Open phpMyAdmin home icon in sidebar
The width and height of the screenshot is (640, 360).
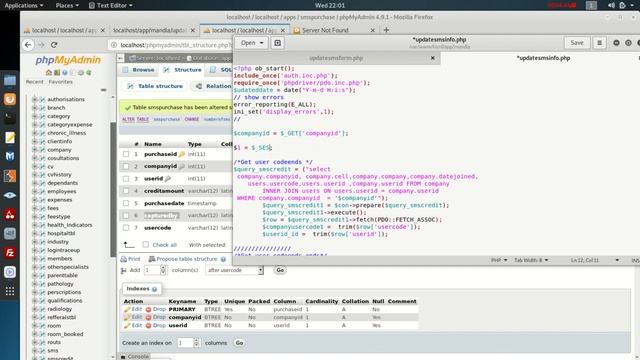(x=49, y=73)
